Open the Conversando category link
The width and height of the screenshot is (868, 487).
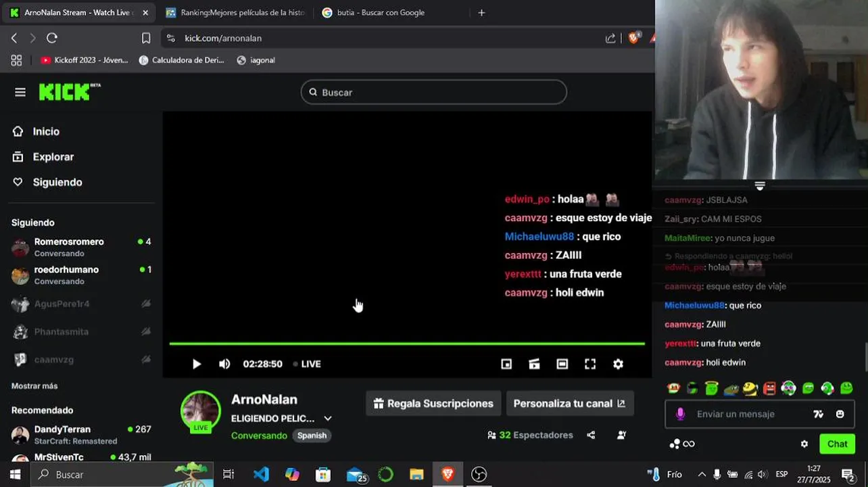[259, 436]
